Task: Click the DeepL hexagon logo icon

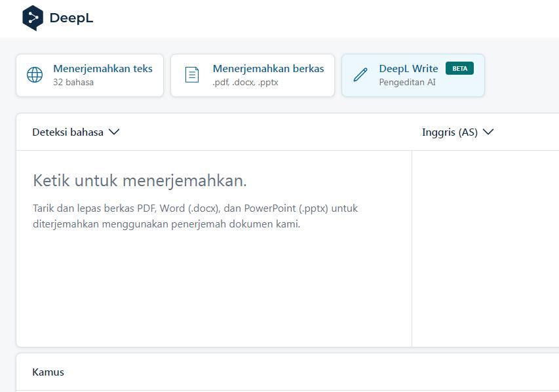Action: pos(33,18)
